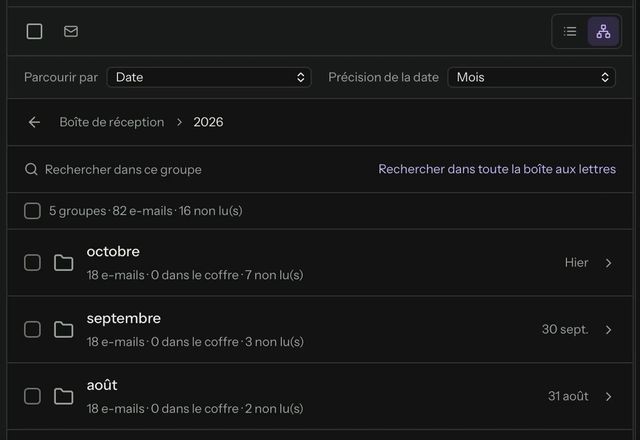The image size is (640, 440).
Task: Click the 3 non lu(s) septembre details
Action: [274, 342]
